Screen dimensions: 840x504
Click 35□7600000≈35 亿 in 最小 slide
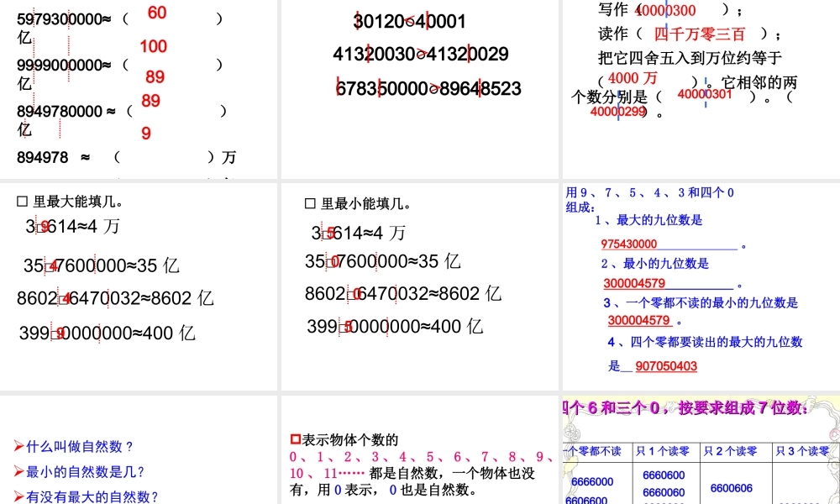382,261
